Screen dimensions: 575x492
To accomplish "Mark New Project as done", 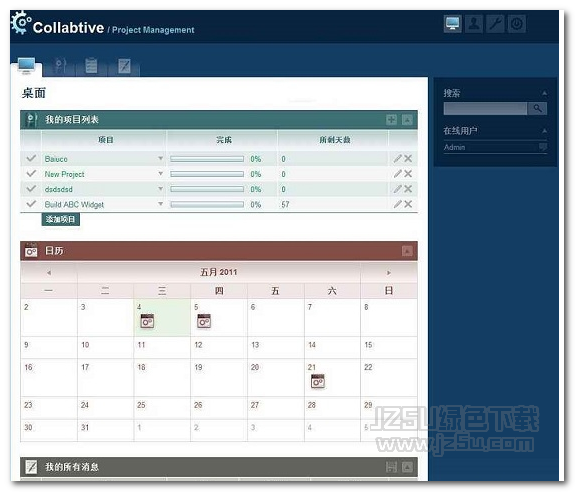I will click(31, 173).
